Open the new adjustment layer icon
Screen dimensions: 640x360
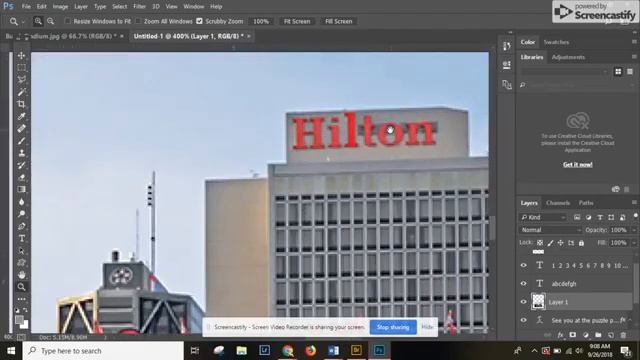coord(586,335)
